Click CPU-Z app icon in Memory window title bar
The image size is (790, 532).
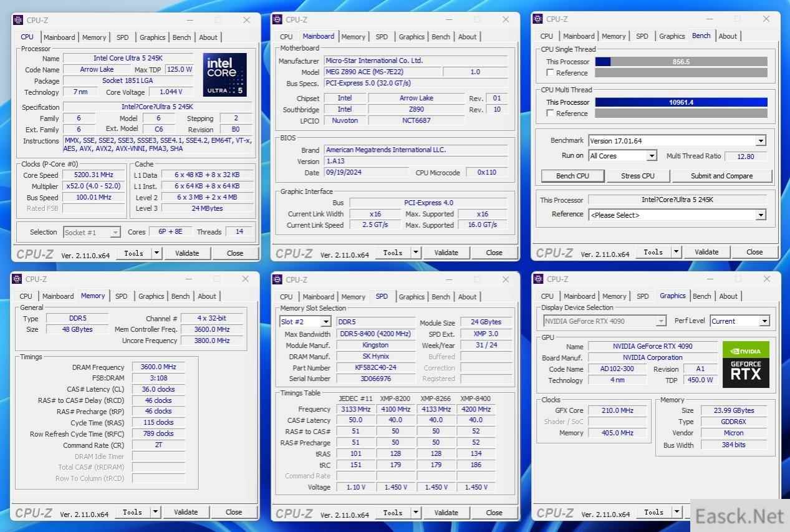point(17,279)
